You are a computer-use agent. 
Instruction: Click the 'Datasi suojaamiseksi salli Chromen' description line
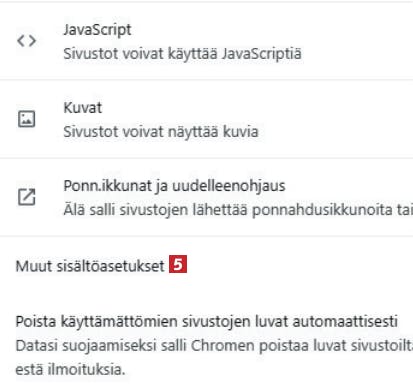click(x=214, y=346)
